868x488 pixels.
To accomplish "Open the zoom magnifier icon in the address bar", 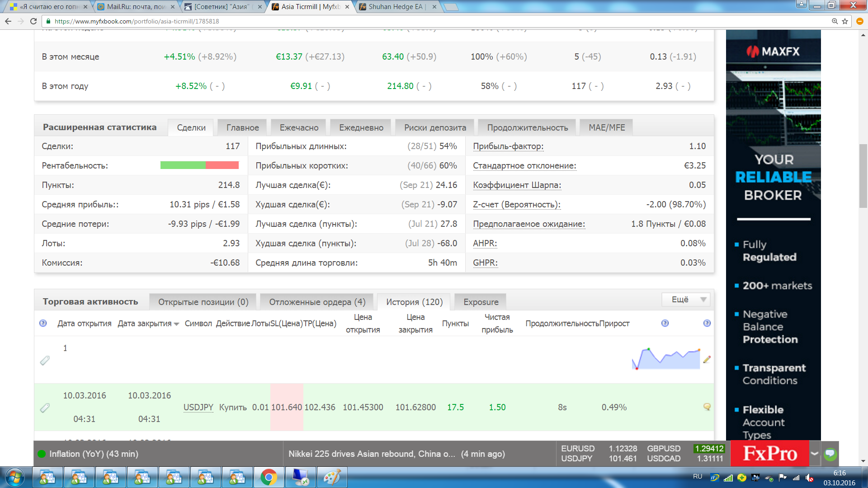I will tap(835, 21).
